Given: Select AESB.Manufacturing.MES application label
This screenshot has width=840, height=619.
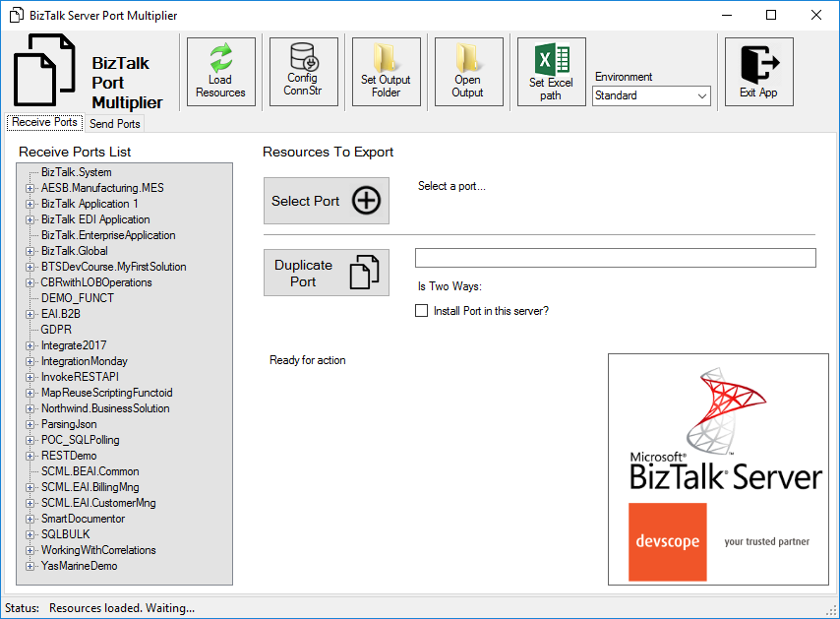Looking at the screenshot, I should pos(102,188).
